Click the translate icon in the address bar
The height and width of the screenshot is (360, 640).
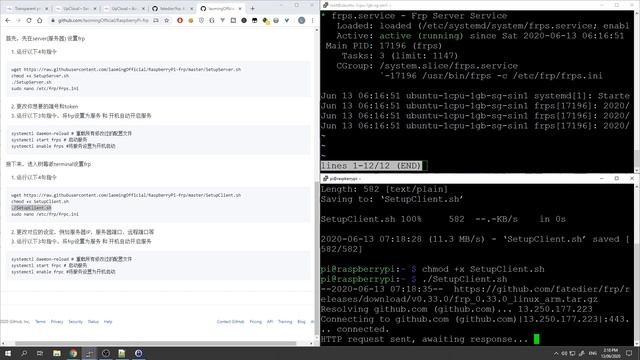pyautogui.click(x=156, y=20)
